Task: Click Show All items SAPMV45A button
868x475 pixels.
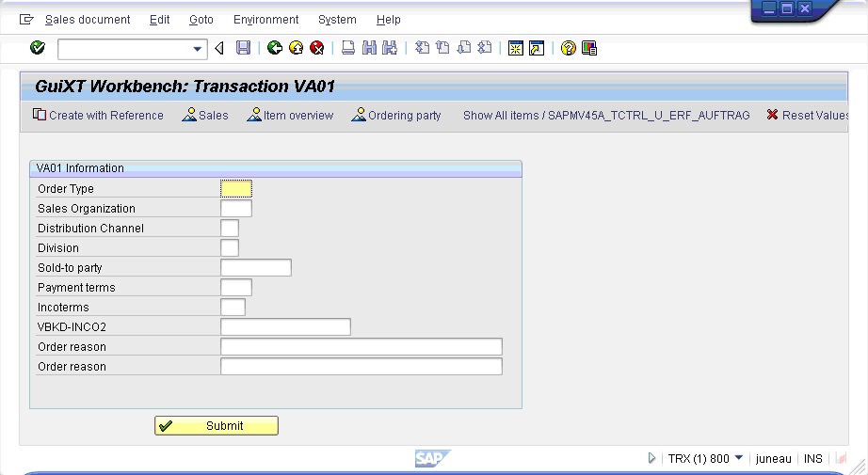Action: pos(606,115)
